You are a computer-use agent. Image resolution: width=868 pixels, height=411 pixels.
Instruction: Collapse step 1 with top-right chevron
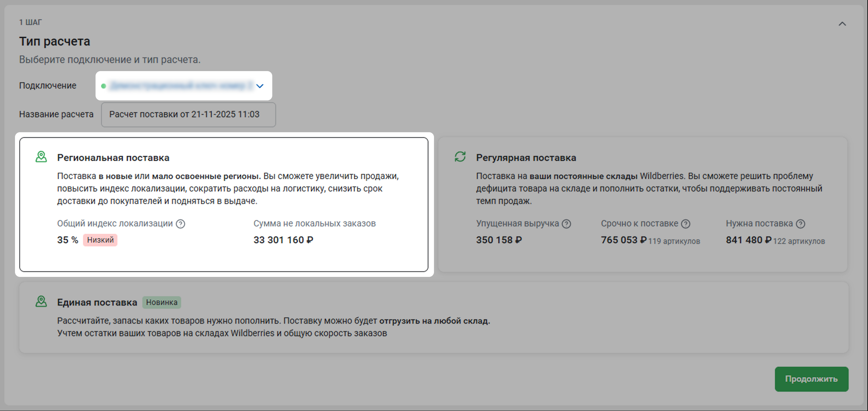click(x=842, y=24)
